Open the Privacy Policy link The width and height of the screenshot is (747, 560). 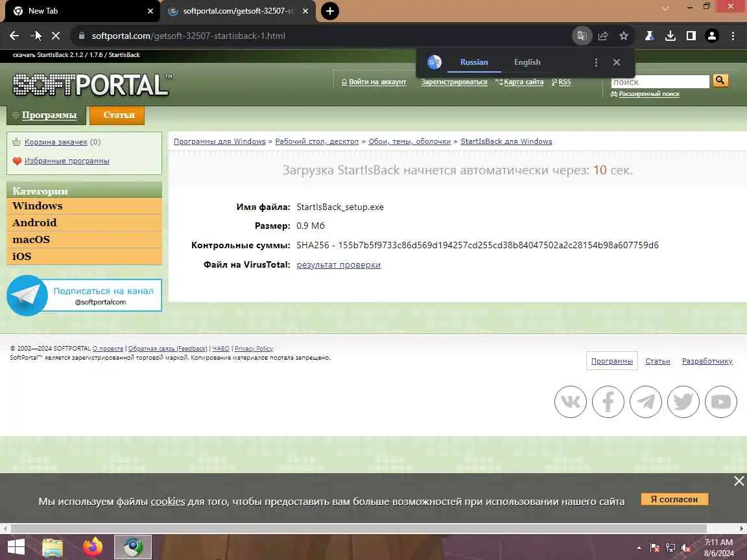(254, 349)
